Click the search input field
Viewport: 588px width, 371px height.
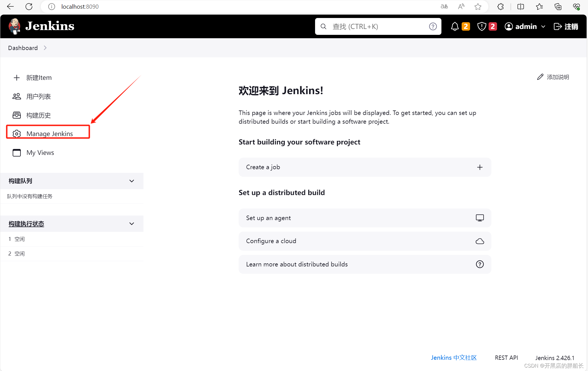pos(378,26)
